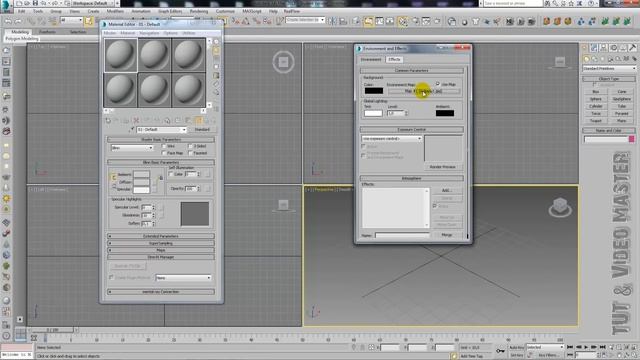Click the black Background Color swatch

(x=373, y=91)
